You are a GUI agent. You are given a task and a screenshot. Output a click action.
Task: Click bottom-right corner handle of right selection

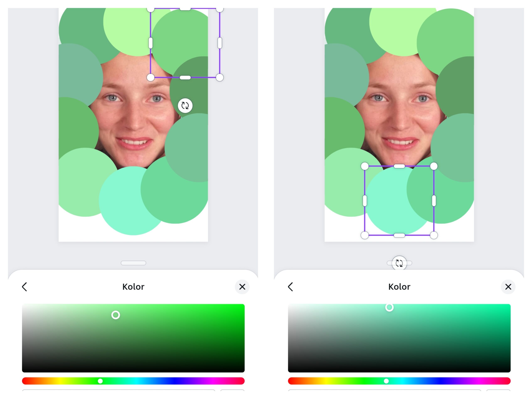point(434,235)
